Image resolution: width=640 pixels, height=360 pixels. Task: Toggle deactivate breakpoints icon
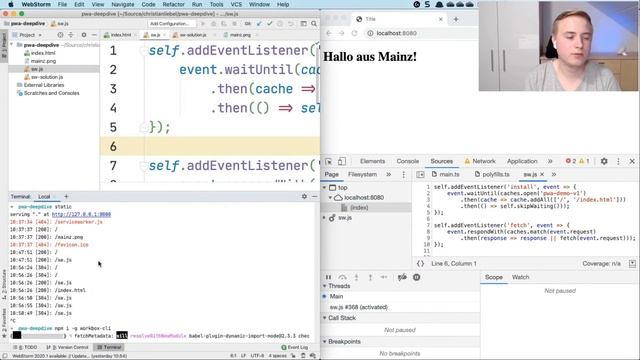pyautogui.click(x=402, y=277)
